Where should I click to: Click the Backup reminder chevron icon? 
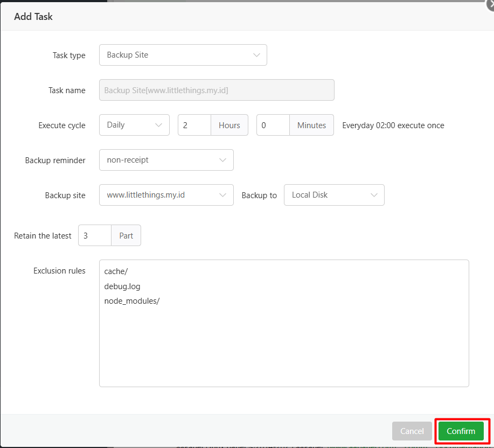pyautogui.click(x=223, y=160)
